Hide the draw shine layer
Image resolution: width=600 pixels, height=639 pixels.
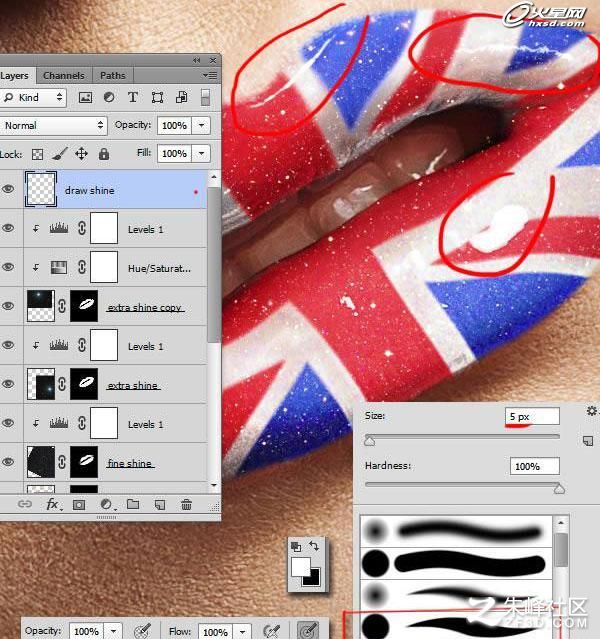(8, 189)
